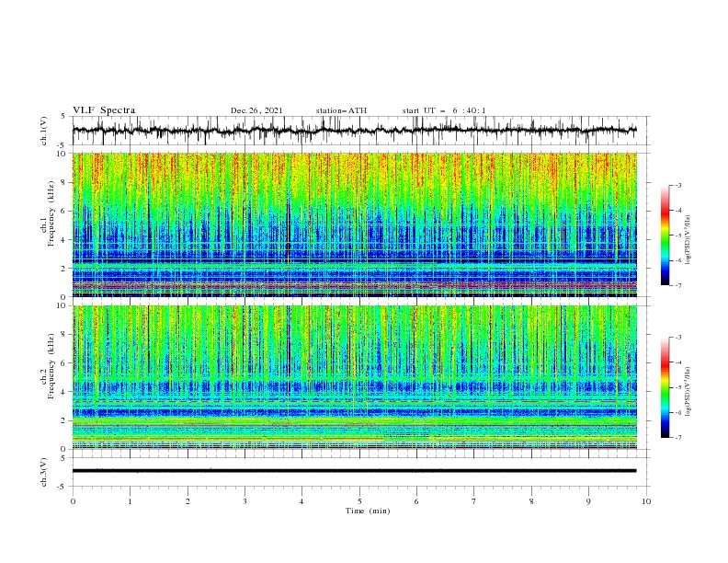
Task: Click the "-5" tick on ch.1 color bar
Action: tap(678, 236)
